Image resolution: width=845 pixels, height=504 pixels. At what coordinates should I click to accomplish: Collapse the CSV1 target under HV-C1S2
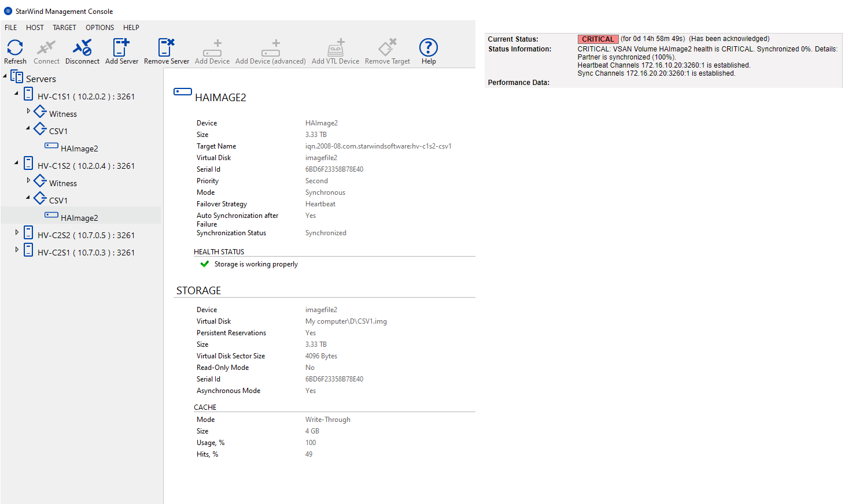tap(28, 197)
